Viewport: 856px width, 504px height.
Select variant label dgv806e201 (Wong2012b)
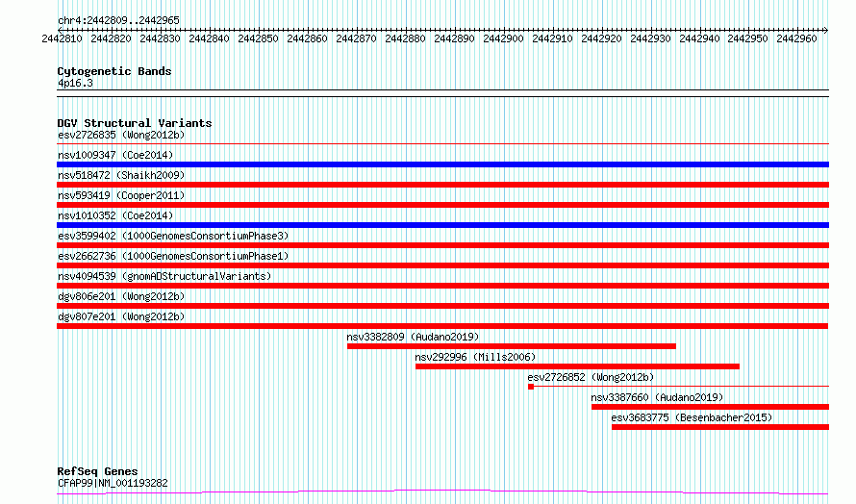coord(121,296)
